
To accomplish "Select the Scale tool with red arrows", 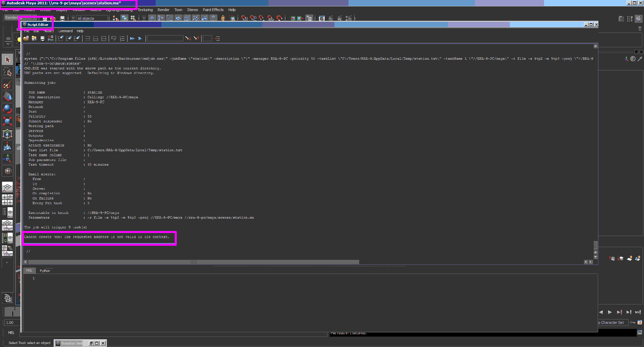I will pyautogui.click(x=7, y=121).
